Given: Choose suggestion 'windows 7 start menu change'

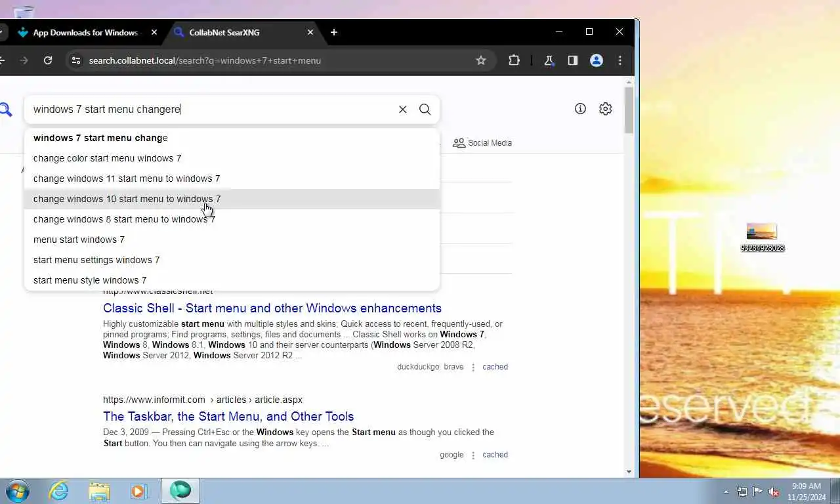Looking at the screenshot, I should (232, 138).
